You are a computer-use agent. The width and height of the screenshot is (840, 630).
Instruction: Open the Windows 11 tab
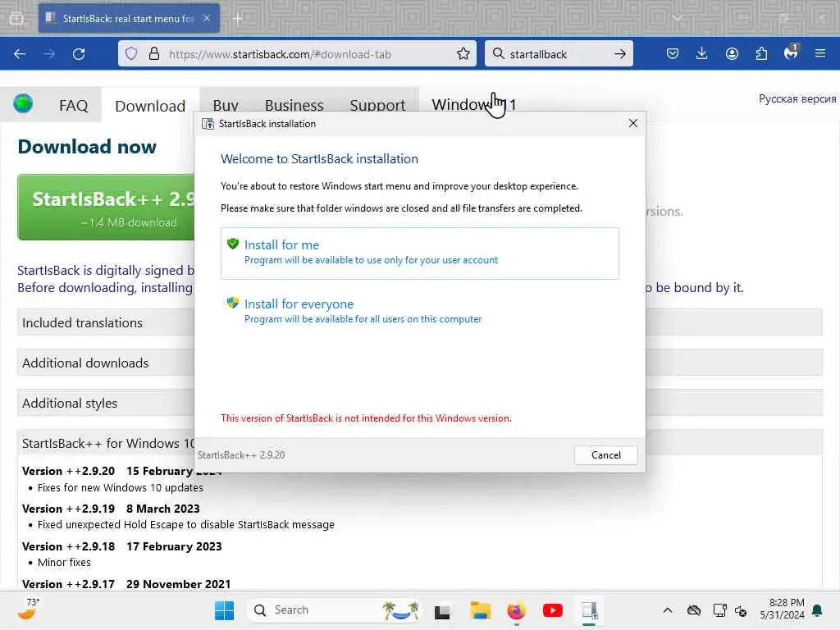[x=474, y=103]
